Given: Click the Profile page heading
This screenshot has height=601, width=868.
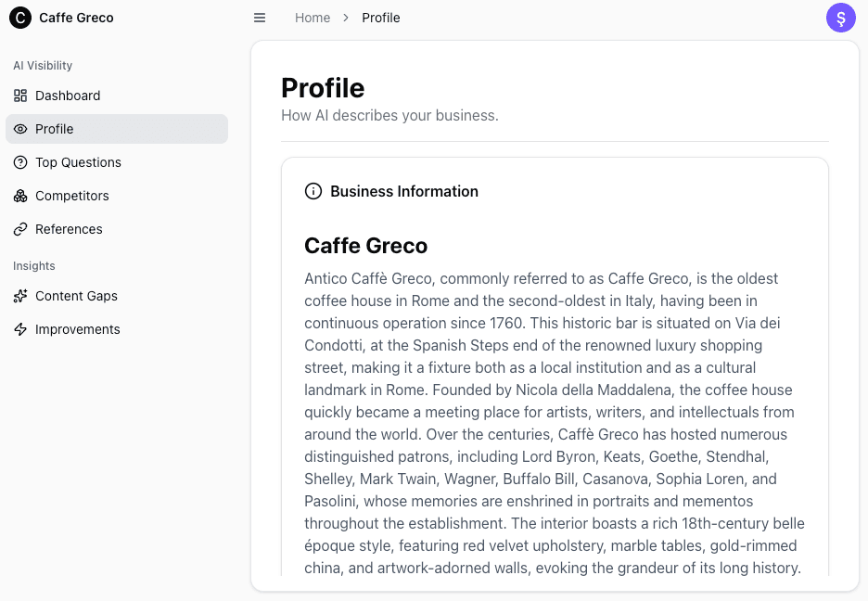Looking at the screenshot, I should (323, 88).
